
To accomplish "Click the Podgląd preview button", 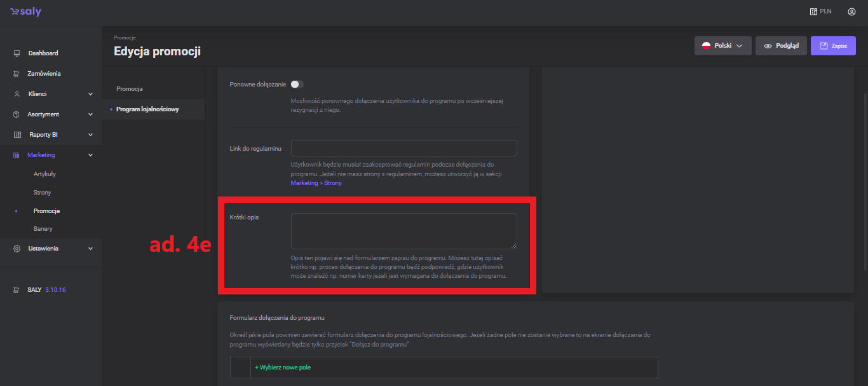I will pyautogui.click(x=781, y=46).
